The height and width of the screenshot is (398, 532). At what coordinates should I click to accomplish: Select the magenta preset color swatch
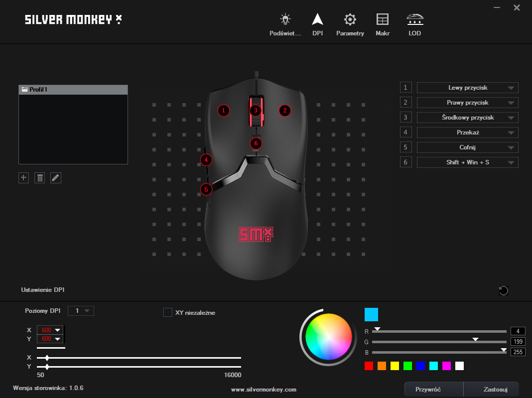(446, 366)
